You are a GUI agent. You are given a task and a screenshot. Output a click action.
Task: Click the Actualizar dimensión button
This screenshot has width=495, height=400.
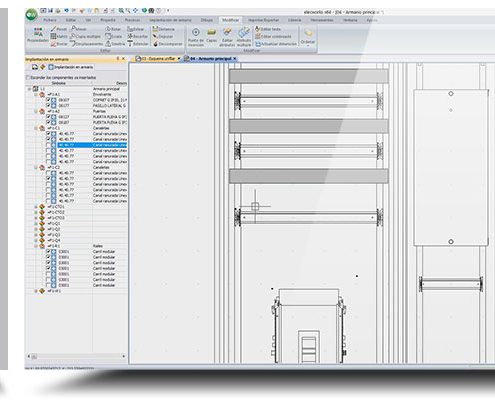coord(276,44)
